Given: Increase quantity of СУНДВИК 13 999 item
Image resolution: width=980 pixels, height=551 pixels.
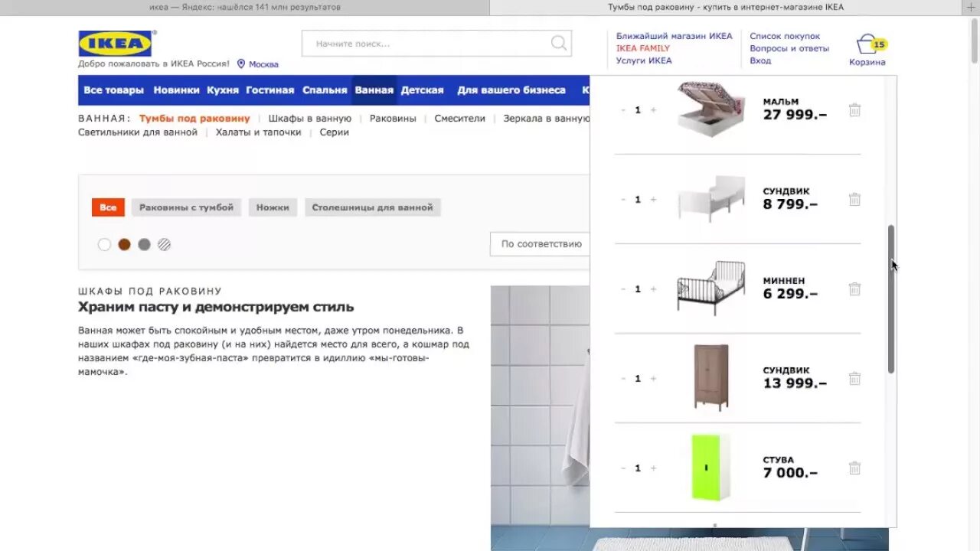Looking at the screenshot, I should click(653, 379).
